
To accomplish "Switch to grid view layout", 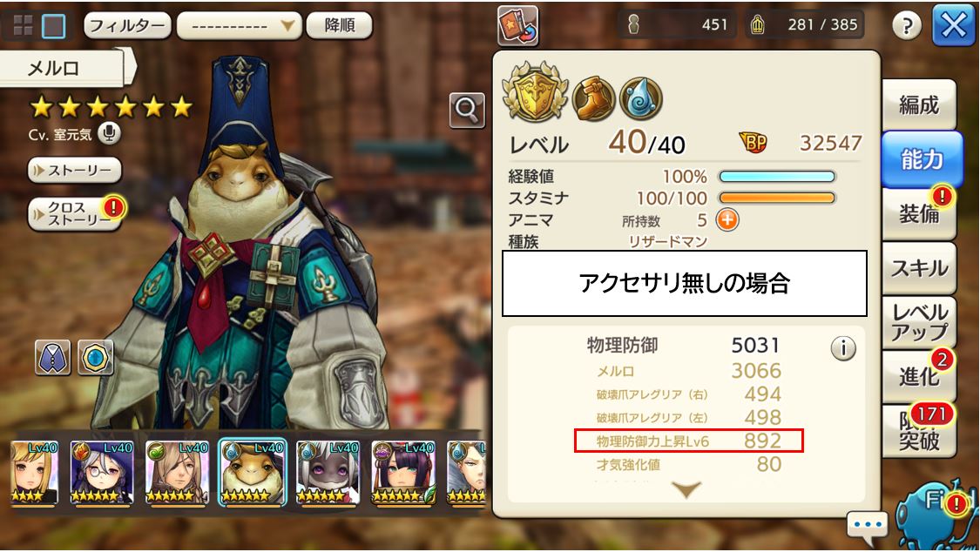I will (x=24, y=25).
